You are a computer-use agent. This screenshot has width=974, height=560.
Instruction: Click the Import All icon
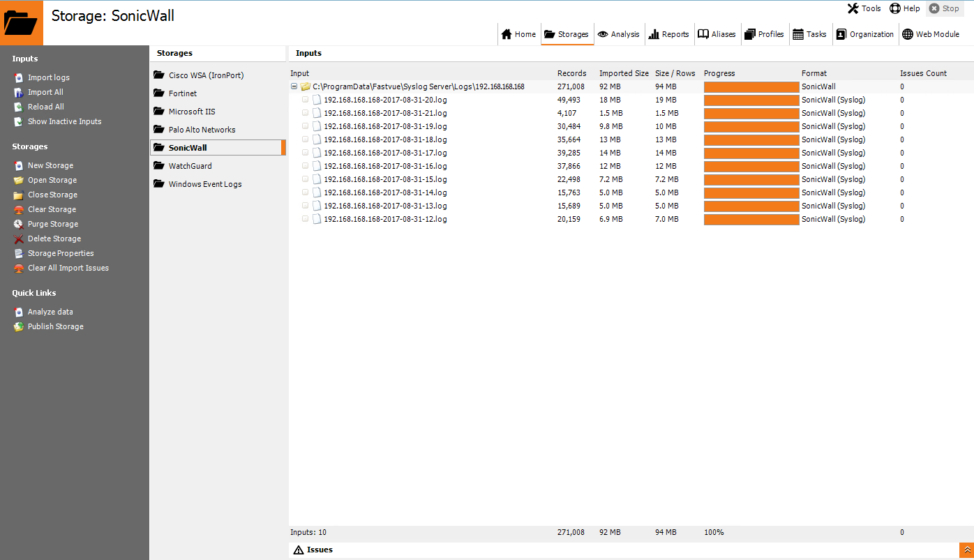[x=19, y=92]
